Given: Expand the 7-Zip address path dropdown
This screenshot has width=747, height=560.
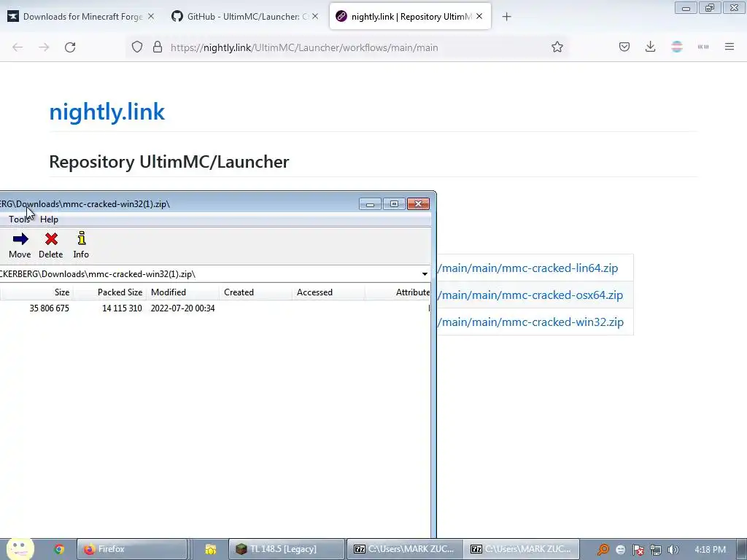Looking at the screenshot, I should [x=425, y=274].
